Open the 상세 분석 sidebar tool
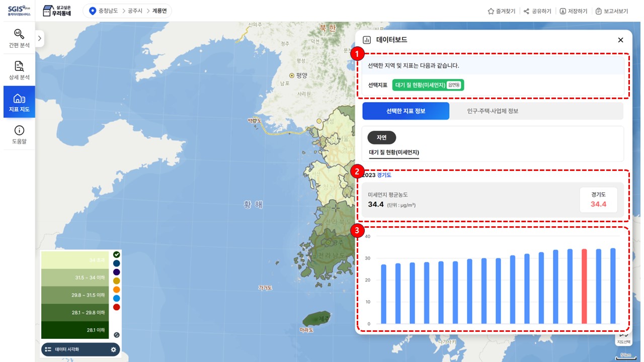This screenshot has width=644, height=362. 19,70
